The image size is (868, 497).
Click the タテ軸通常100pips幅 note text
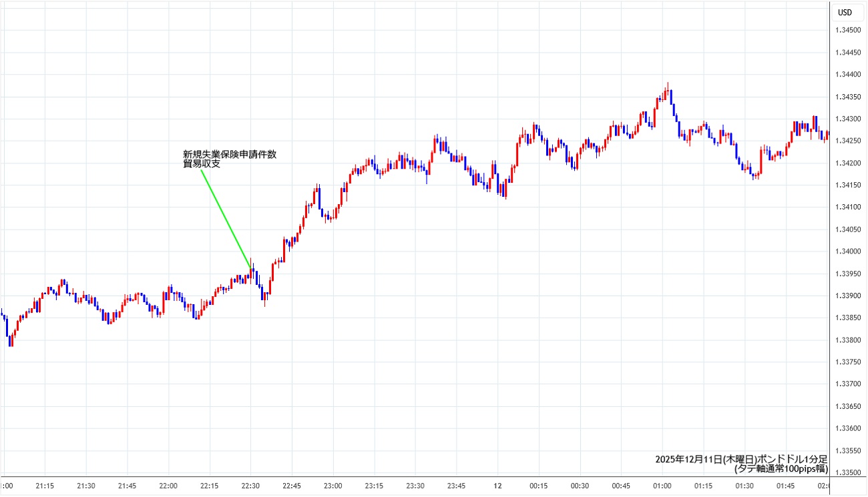pos(780,469)
